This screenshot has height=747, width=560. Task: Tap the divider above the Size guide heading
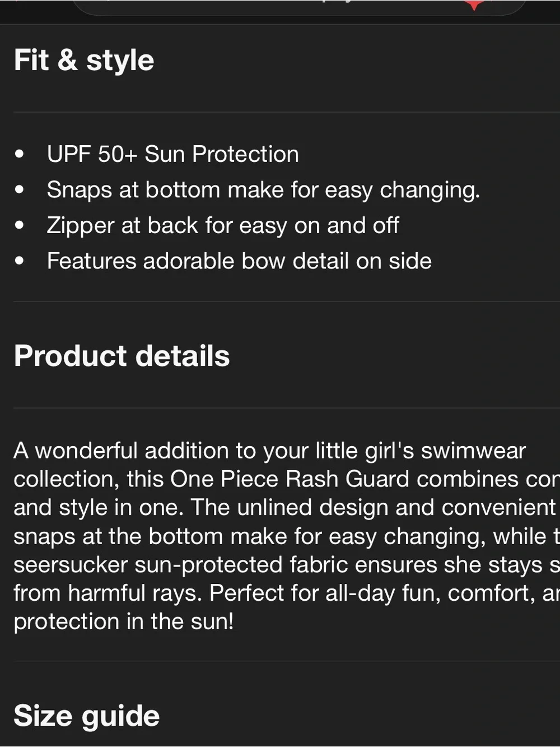287,661
